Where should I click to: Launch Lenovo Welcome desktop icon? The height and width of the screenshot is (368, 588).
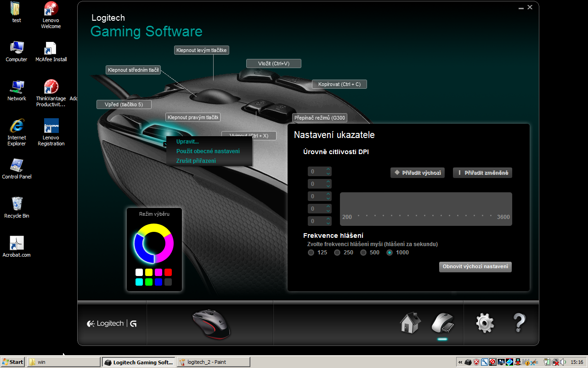[51, 15]
